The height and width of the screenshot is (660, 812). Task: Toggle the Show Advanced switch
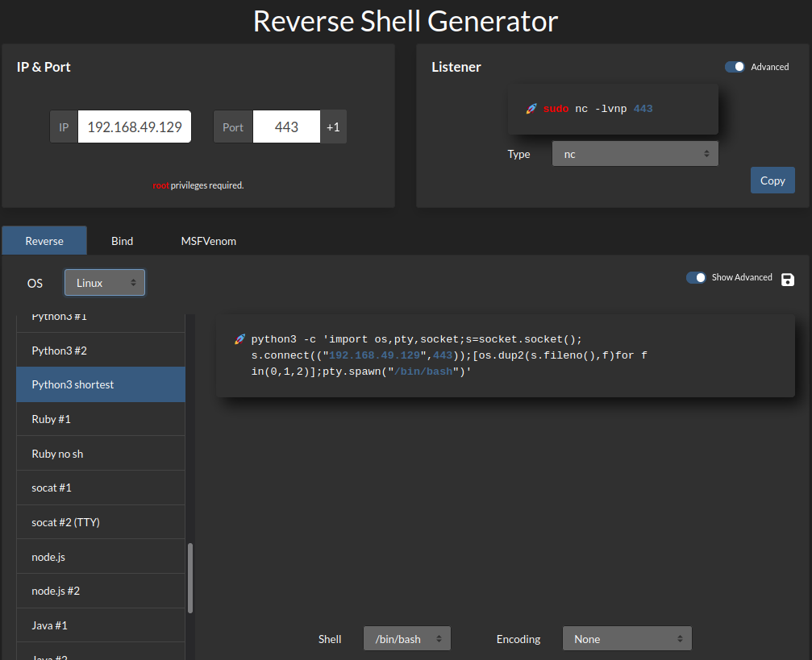click(696, 277)
